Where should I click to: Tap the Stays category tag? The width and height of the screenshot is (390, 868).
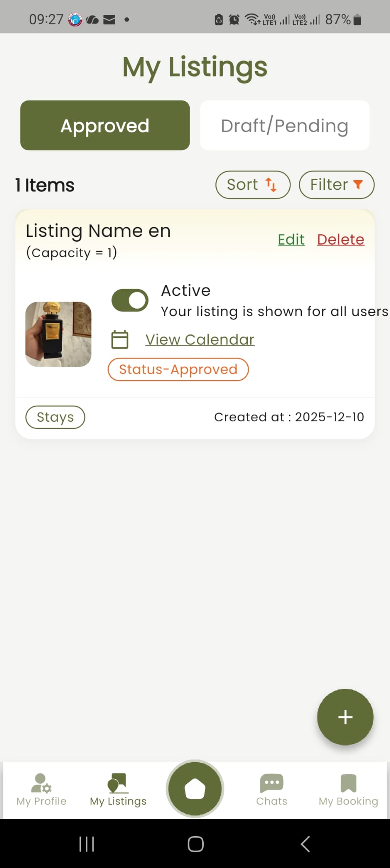[55, 417]
